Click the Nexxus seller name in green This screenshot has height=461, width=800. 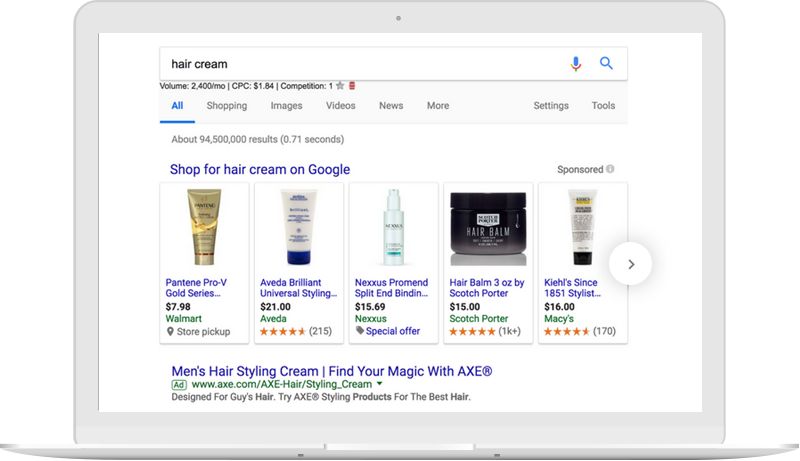click(370, 319)
